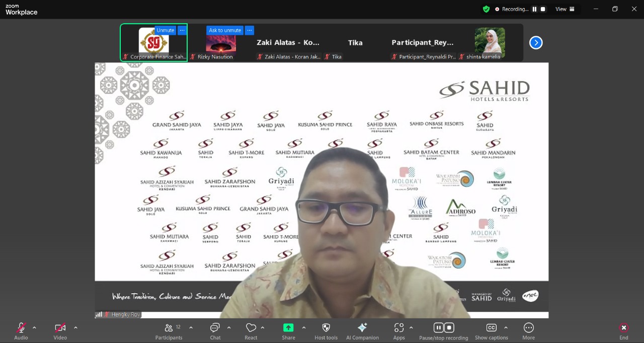644x343 pixels.
Task: Enable Show captions
Action: click(x=492, y=328)
